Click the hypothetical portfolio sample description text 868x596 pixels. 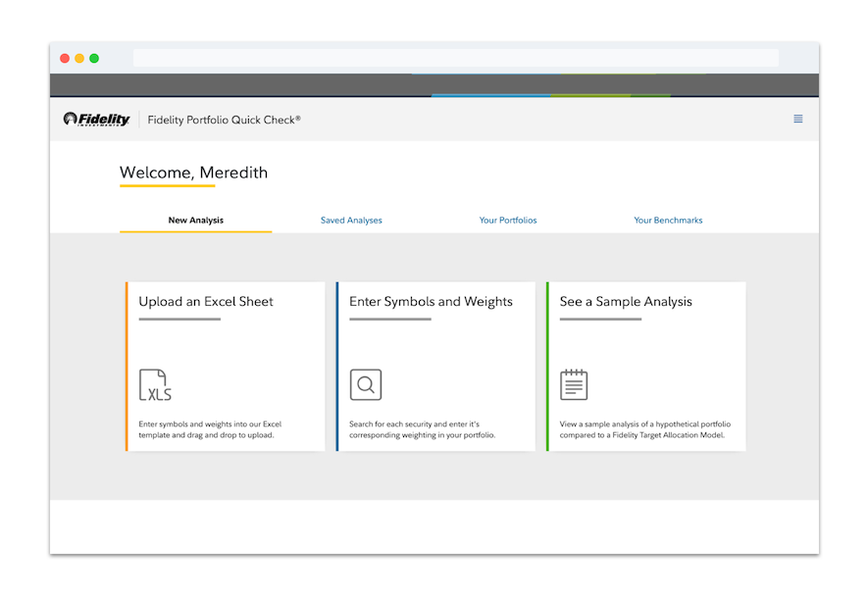coord(644,429)
